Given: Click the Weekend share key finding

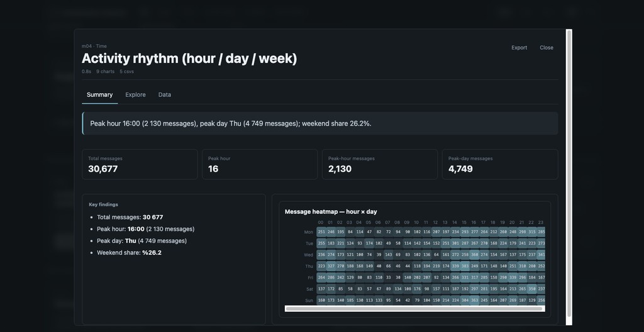Looking at the screenshot, I should [129, 253].
